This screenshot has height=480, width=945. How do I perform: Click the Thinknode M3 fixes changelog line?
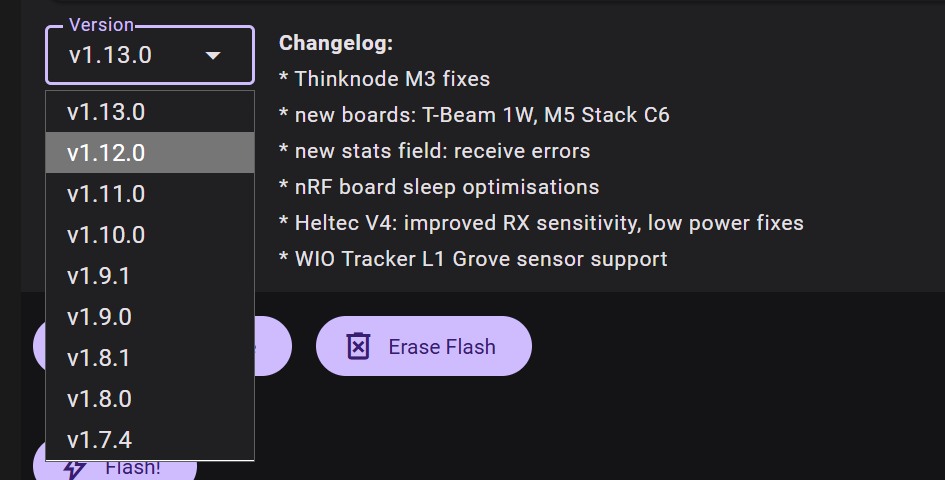click(x=385, y=79)
